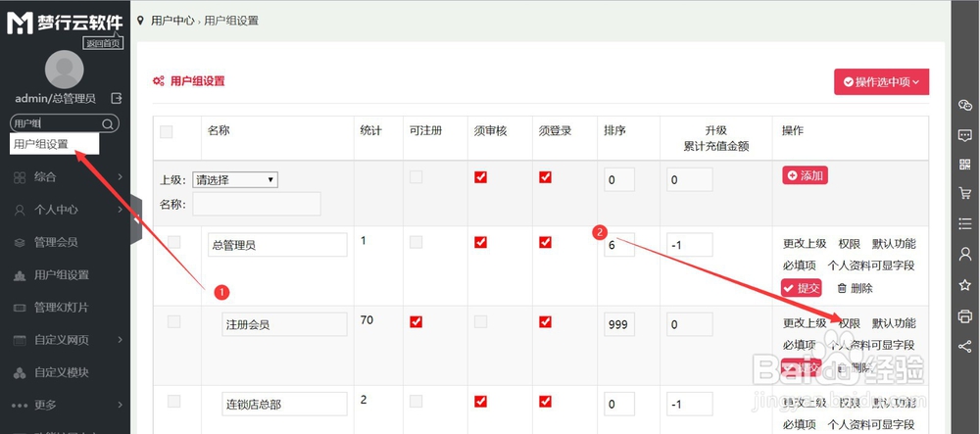Select the 连锁店总部 row checkbox
This screenshot has width=980, height=434.
click(174, 401)
